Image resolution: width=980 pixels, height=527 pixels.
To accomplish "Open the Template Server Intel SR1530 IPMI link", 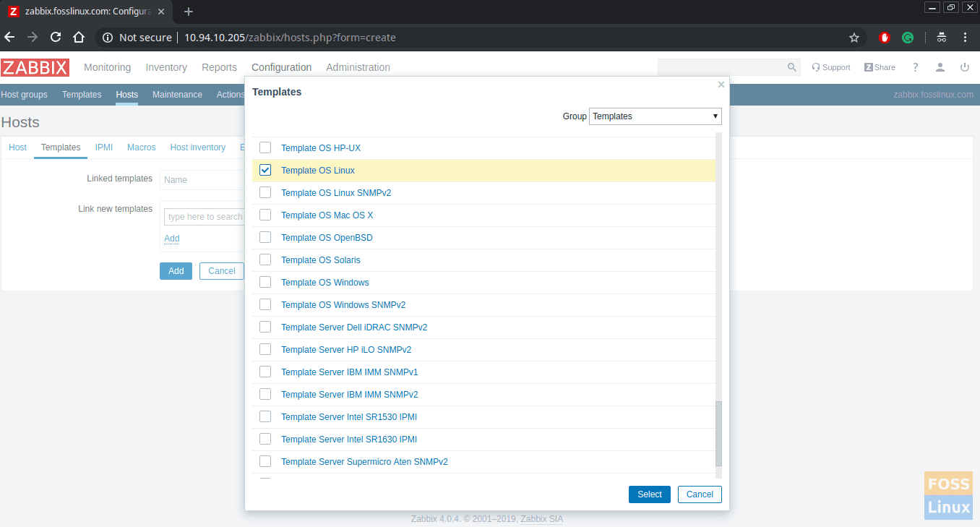I will (349, 417).
